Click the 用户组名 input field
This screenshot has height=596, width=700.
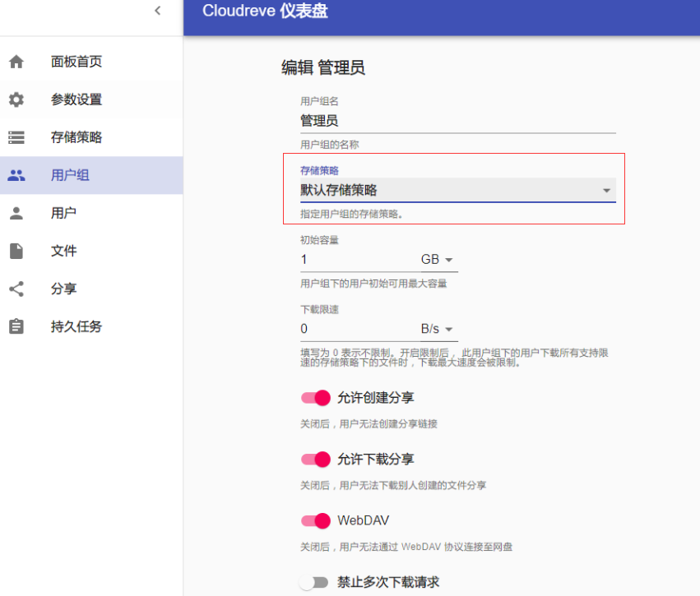point(457,121)
